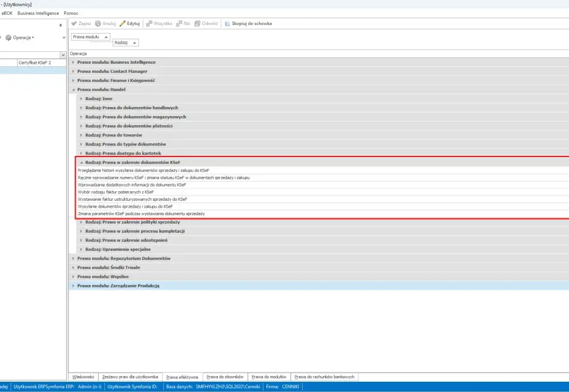Click the Operacja column header

click(x=319, y=53)
